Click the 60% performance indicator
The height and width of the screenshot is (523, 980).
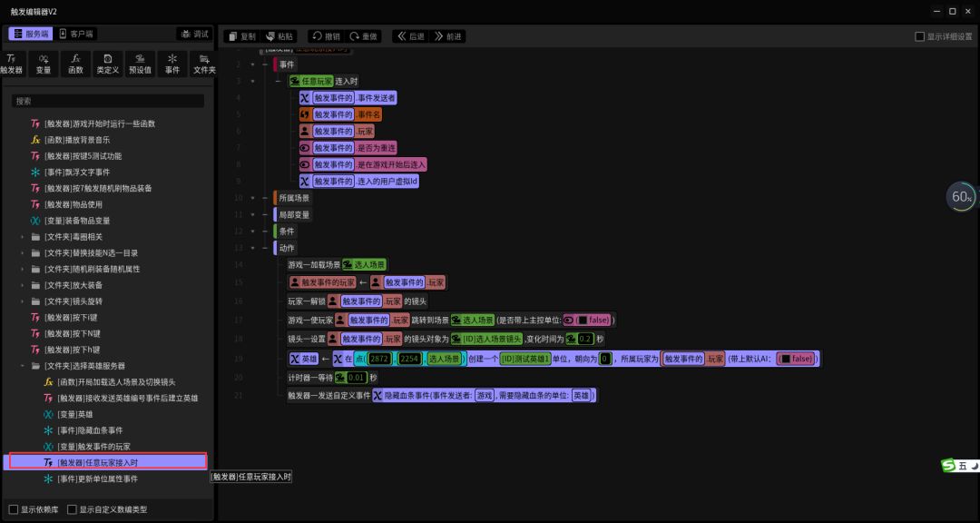point(961,197)
